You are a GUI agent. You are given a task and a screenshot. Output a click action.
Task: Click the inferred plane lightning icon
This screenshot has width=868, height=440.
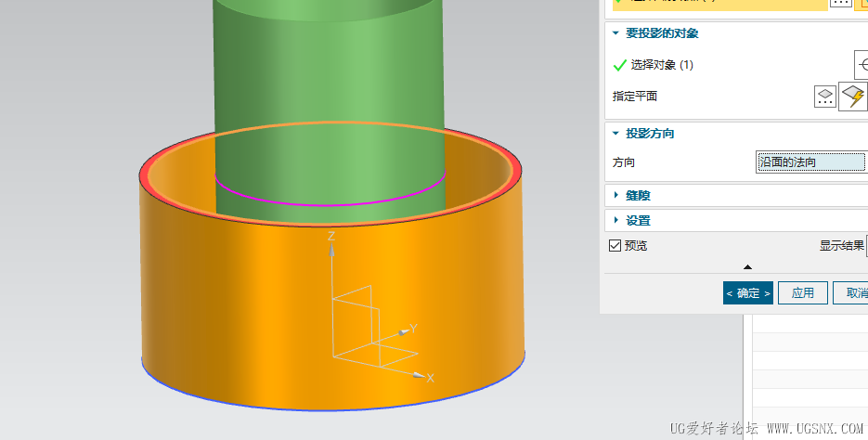click(x=853, y=97)
